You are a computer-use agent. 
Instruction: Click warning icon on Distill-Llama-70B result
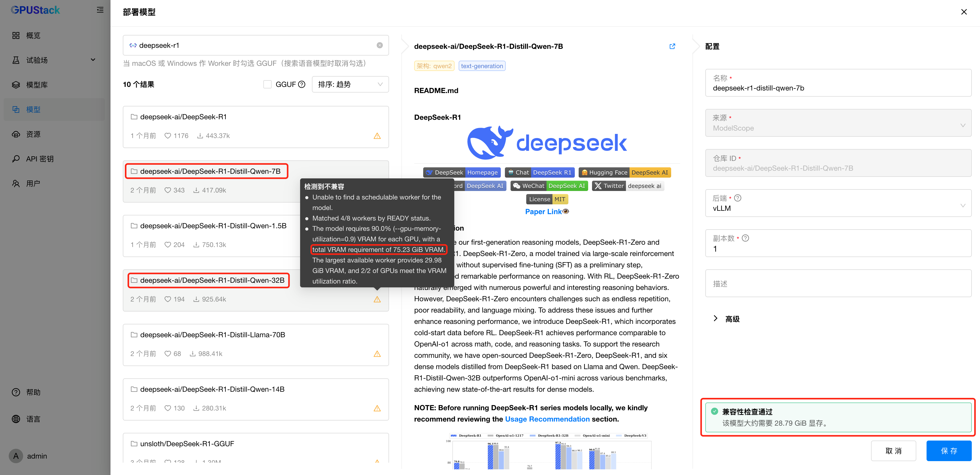(377, 354)
